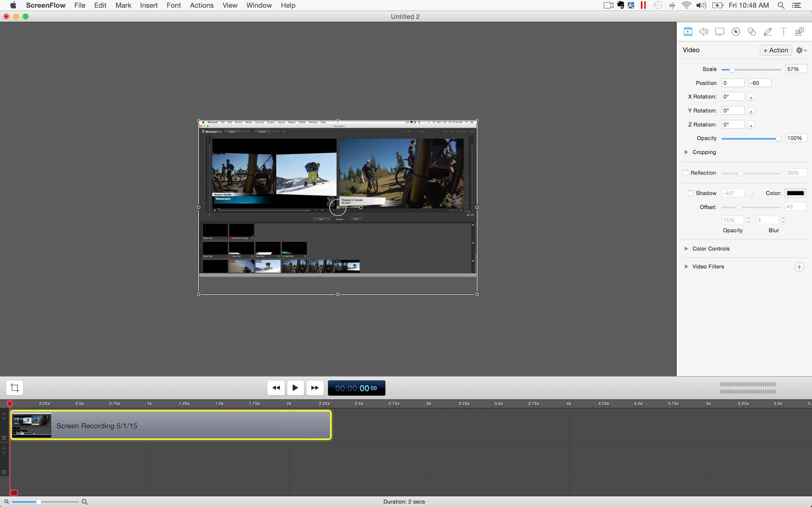Click the + Action button
Image resolution: width=812 pixels, height=507 pixels.
click(775, 50)
